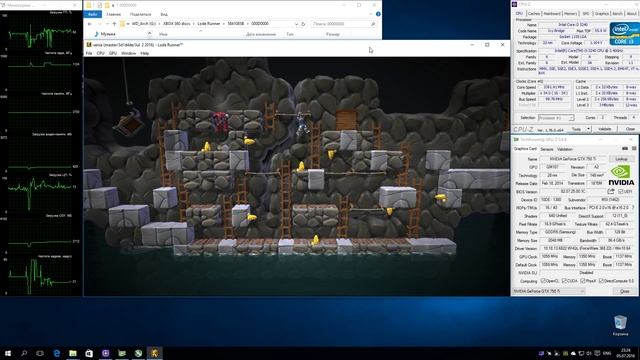Launch Microsoft Edge from the taskbar
This screenshot has height=360, width=640.
click(x=57, y=353)
